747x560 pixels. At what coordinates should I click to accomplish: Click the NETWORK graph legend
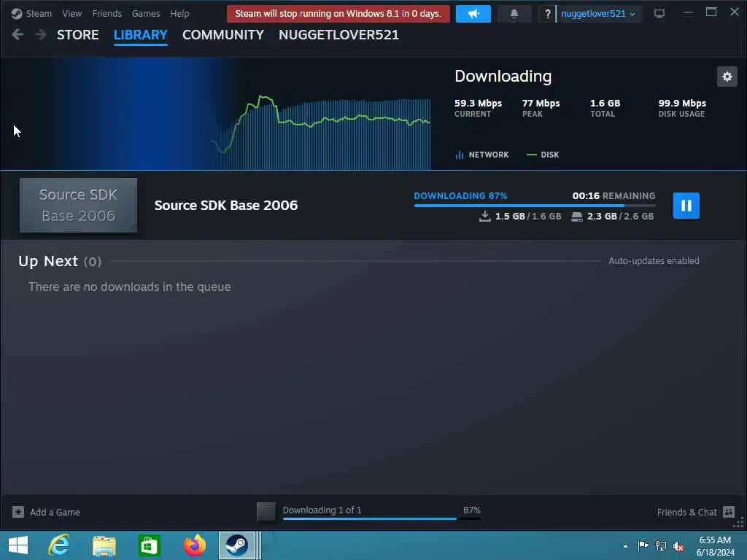(482, 155)
